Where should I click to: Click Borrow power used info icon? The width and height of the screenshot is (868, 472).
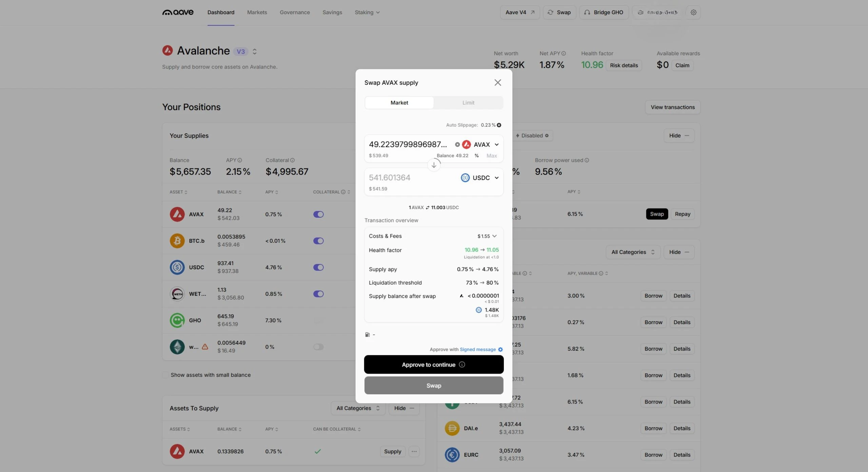click(x=587, y=160)
